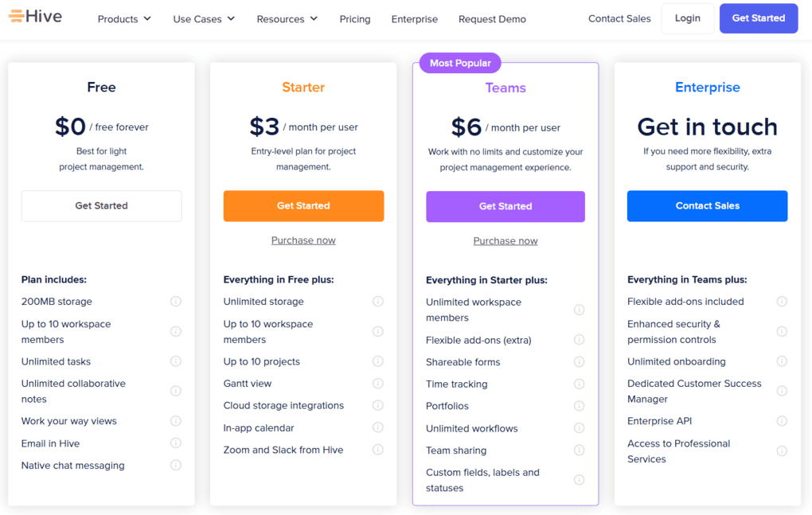This screenshot has width=812, height=515.
Task: Open the Enterprise page from the navbar
Action: (x=414, y=18)
